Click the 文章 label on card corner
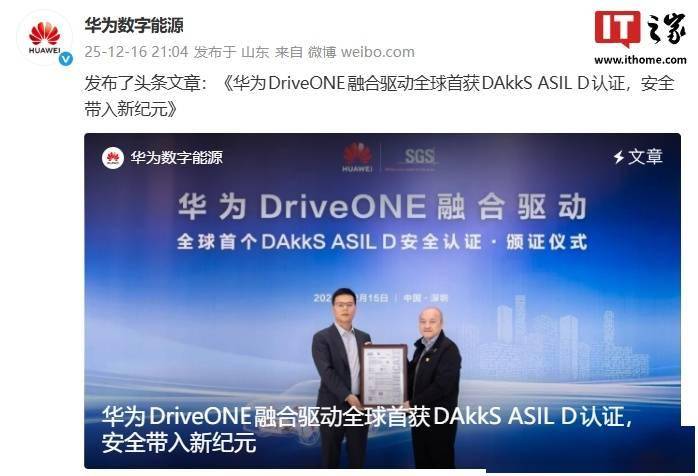 tap(645, 157)
